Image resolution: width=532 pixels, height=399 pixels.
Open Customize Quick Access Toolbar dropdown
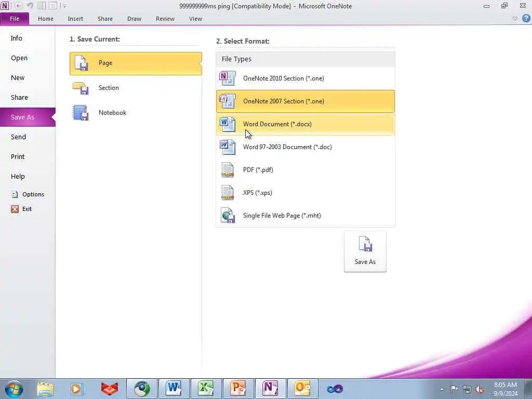(64, 6)
